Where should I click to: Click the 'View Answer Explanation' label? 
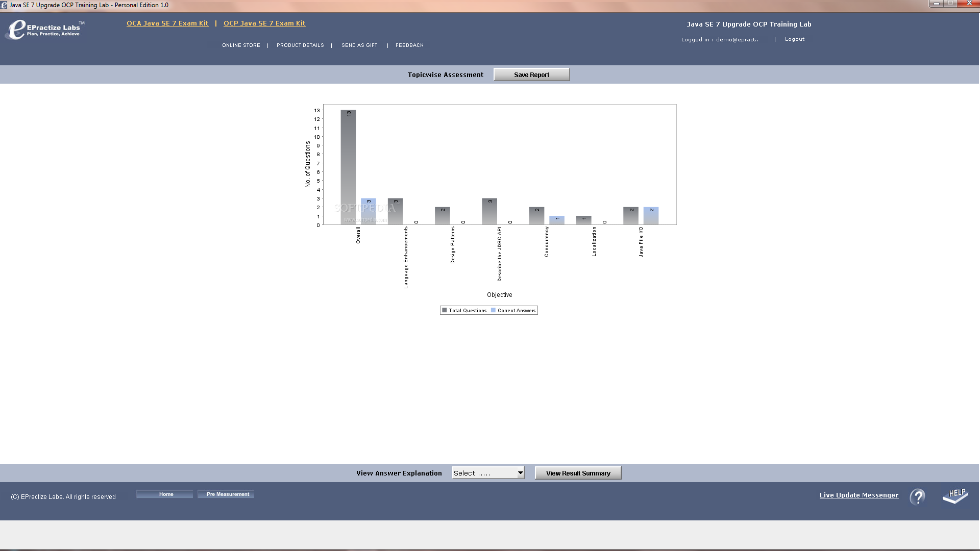click(399, 473)
